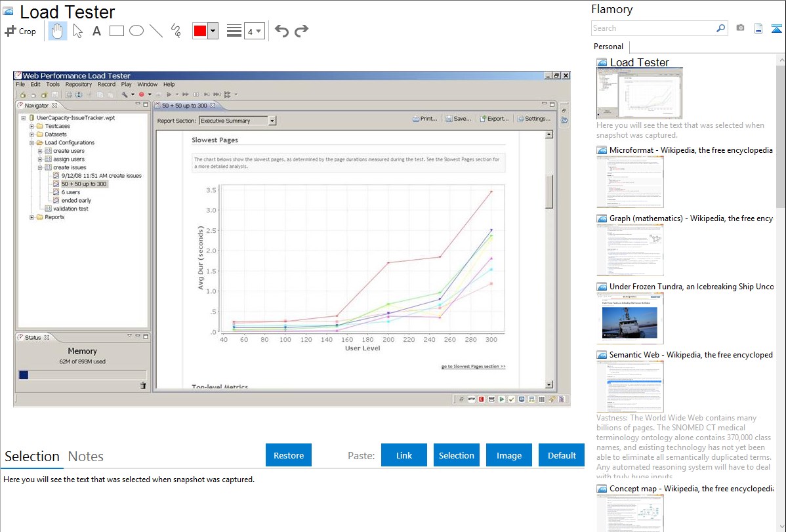Click the Restore button
This screenshot has width=786, height=532.
point(289,455)
